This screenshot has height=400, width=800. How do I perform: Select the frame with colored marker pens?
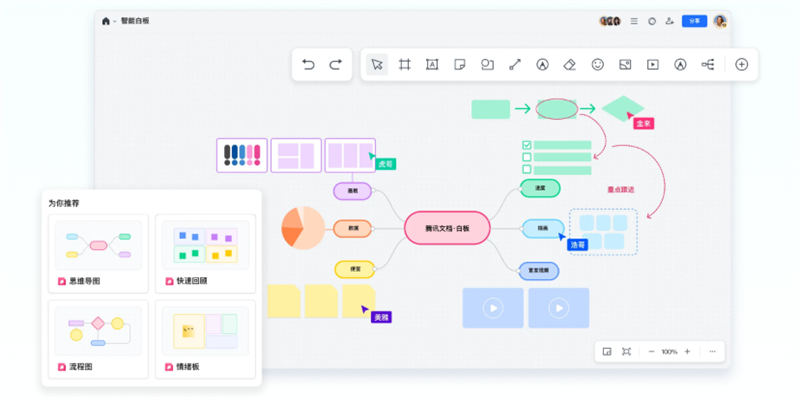242,156
